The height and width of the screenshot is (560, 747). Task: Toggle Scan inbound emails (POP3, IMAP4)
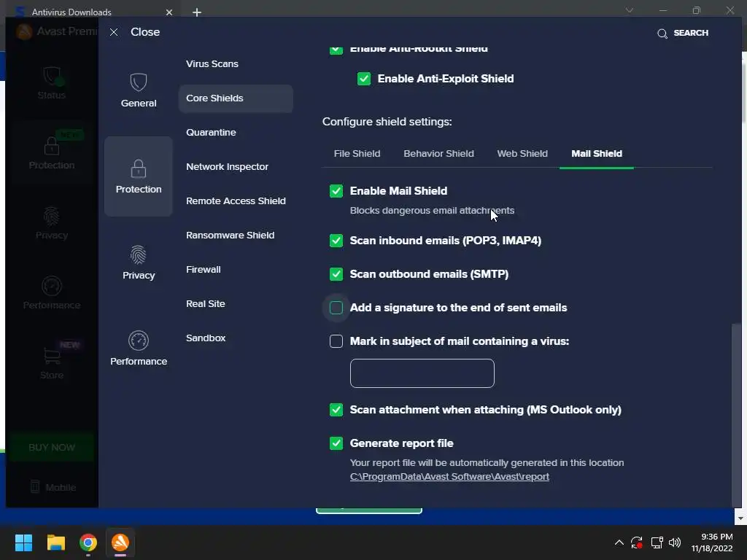click(336, 241)
